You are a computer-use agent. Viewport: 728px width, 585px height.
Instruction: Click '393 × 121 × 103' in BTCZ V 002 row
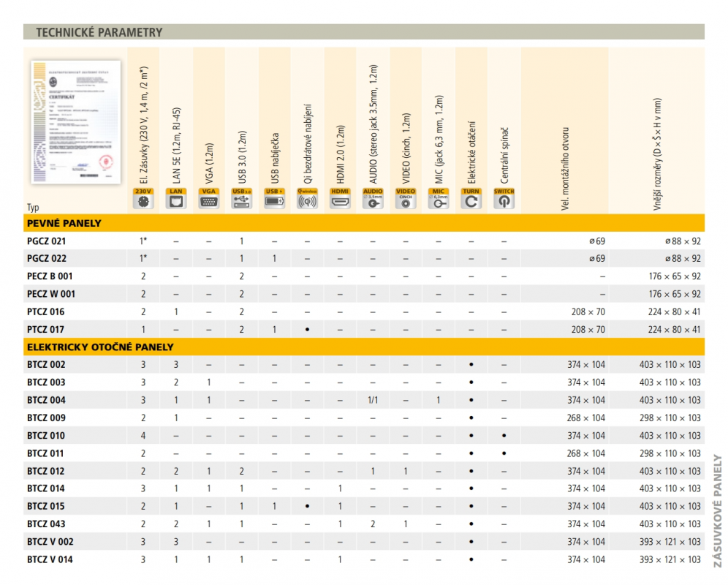coord(670,542)
